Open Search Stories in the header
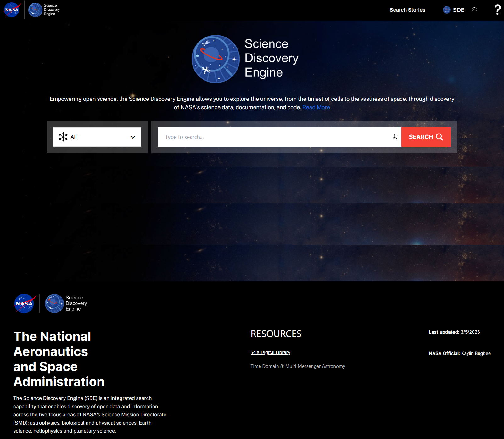 point(407,10)
